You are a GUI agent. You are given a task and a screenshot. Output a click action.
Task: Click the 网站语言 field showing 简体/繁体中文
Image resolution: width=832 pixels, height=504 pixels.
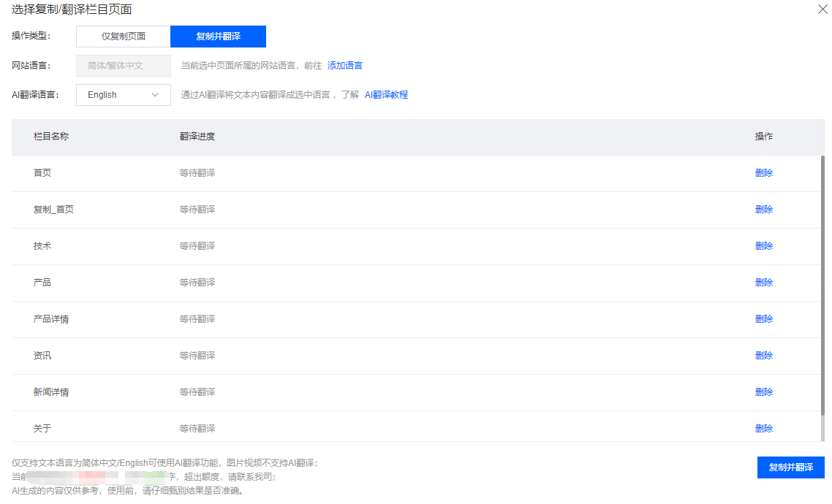[123, 65]
